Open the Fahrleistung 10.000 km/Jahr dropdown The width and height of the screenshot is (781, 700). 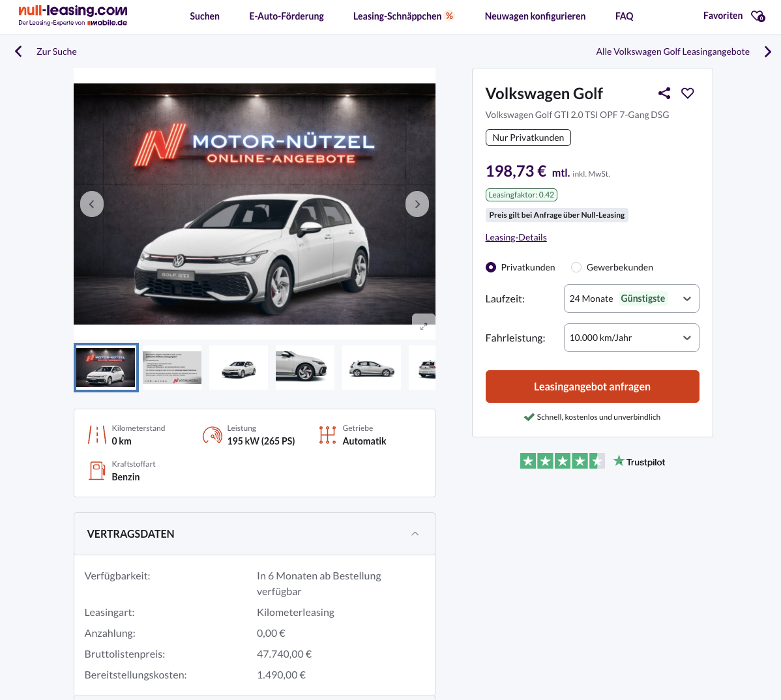[631, 338]
